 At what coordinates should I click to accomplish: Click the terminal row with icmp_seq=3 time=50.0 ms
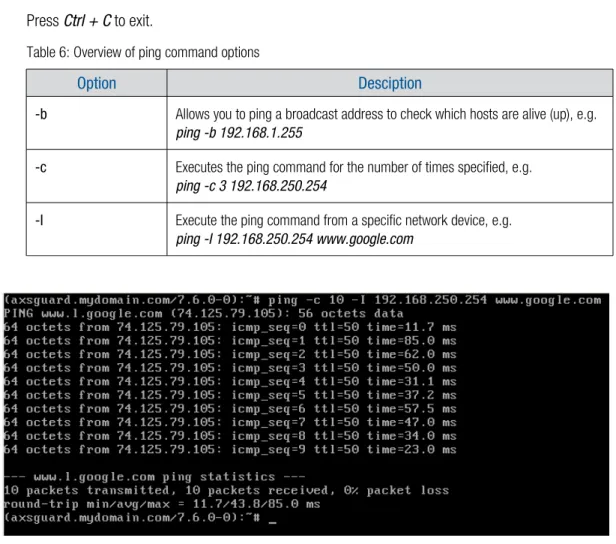[230, 368]
